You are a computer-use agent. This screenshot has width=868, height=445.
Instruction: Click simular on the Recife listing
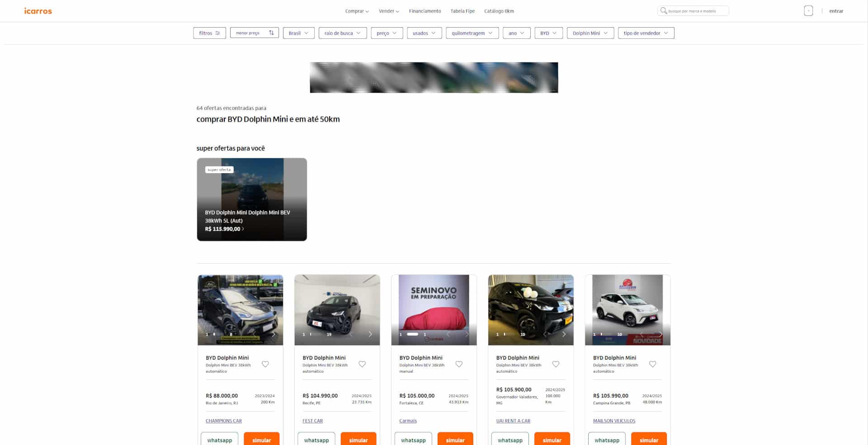tap(359, 439)
